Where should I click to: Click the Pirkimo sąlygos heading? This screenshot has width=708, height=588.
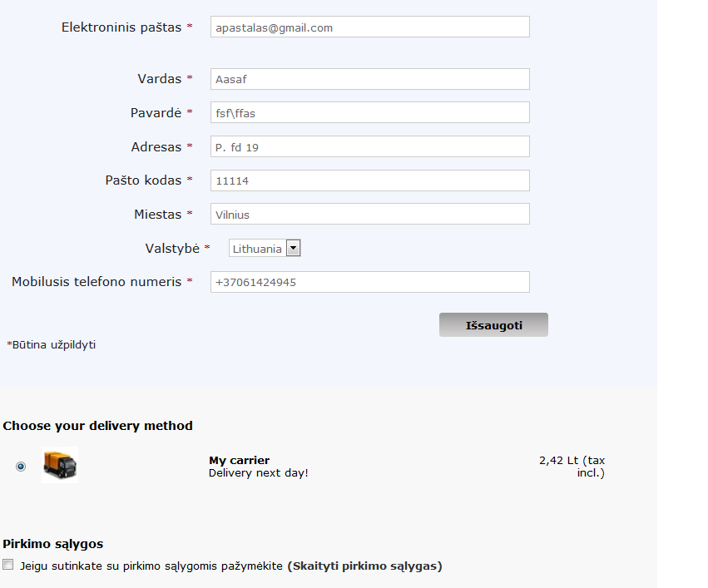point(52,544)
